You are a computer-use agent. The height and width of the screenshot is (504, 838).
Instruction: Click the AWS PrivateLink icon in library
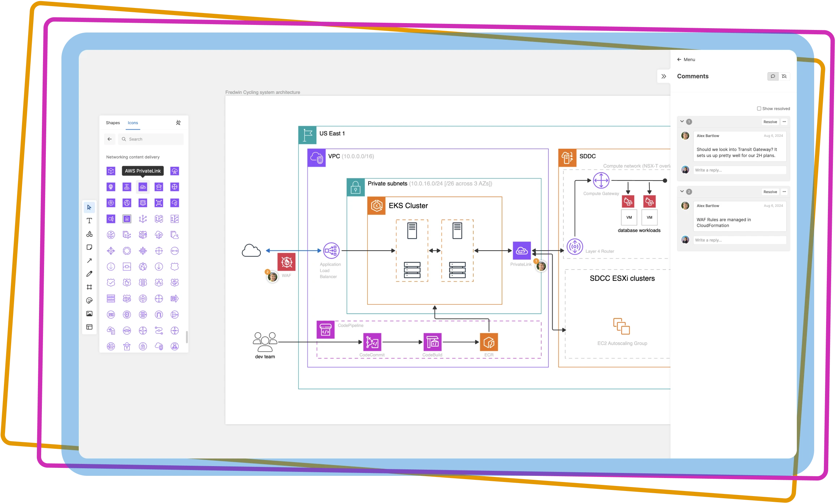143,187
